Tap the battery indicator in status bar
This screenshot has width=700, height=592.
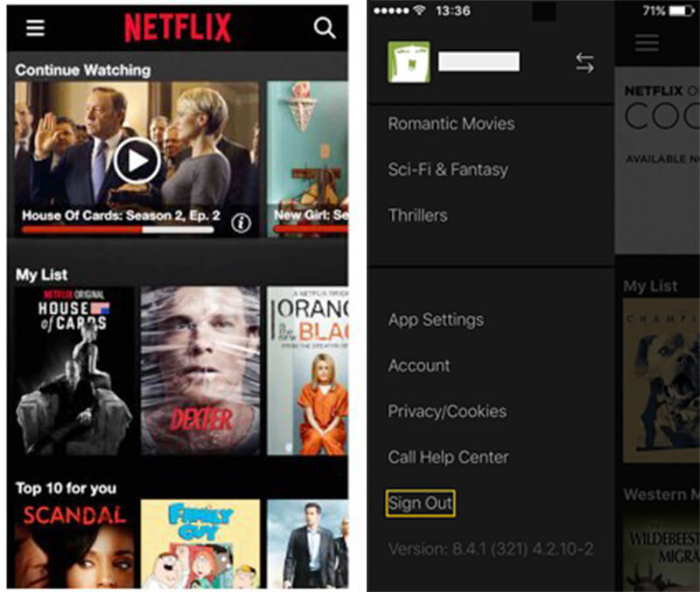click(x=682, y=10)
